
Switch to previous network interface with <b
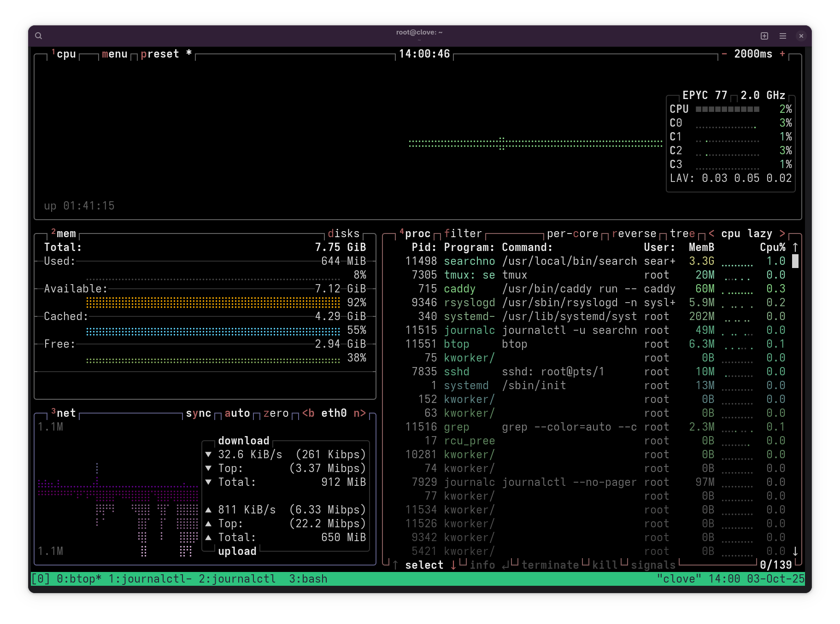click(308, 413)
